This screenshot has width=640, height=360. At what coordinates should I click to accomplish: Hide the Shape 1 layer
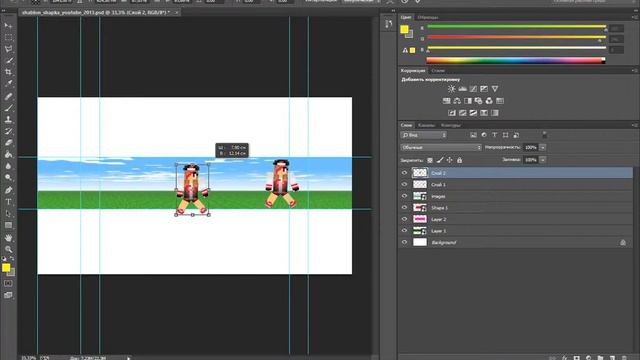click(404, 208)
